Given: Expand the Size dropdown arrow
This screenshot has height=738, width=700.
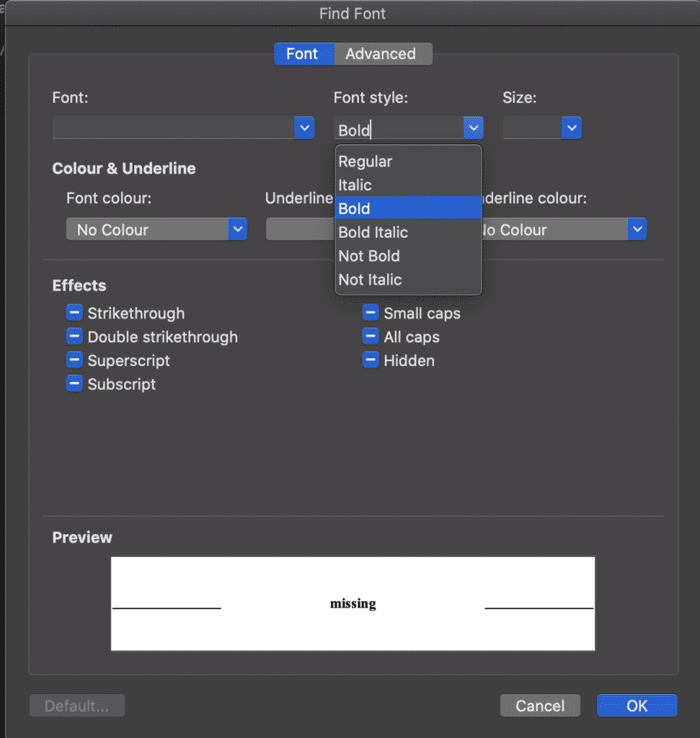Looking at the screenshot, I should 572,128.
